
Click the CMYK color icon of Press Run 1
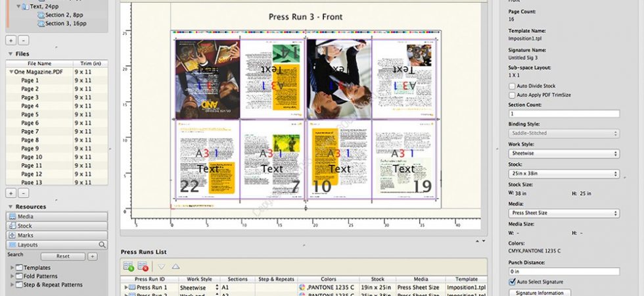coord(303,287)
